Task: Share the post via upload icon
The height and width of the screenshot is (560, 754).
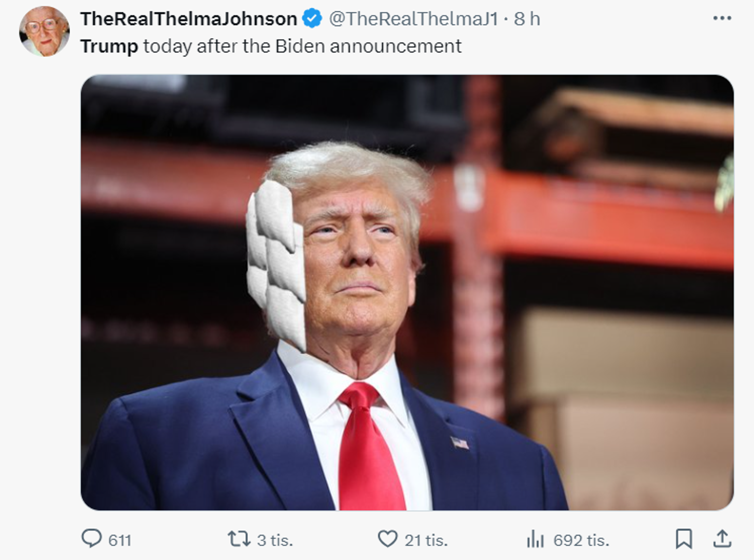Action: point(722,539)
